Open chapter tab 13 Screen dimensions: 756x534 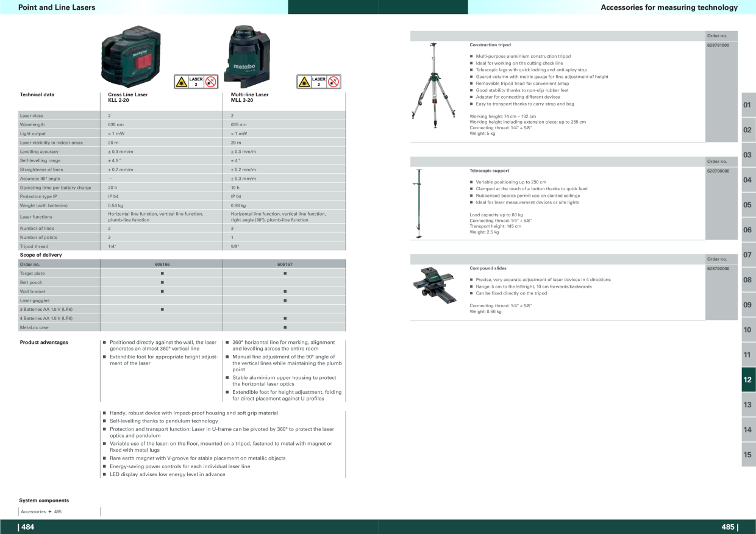point(747,405)
